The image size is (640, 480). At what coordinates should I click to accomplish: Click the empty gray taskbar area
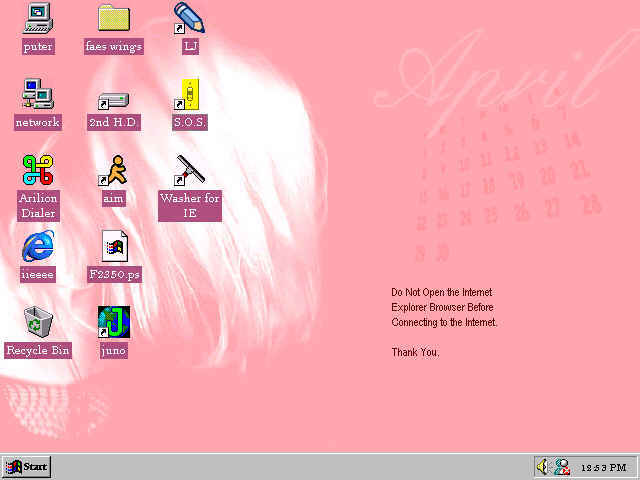coord(290,467)
